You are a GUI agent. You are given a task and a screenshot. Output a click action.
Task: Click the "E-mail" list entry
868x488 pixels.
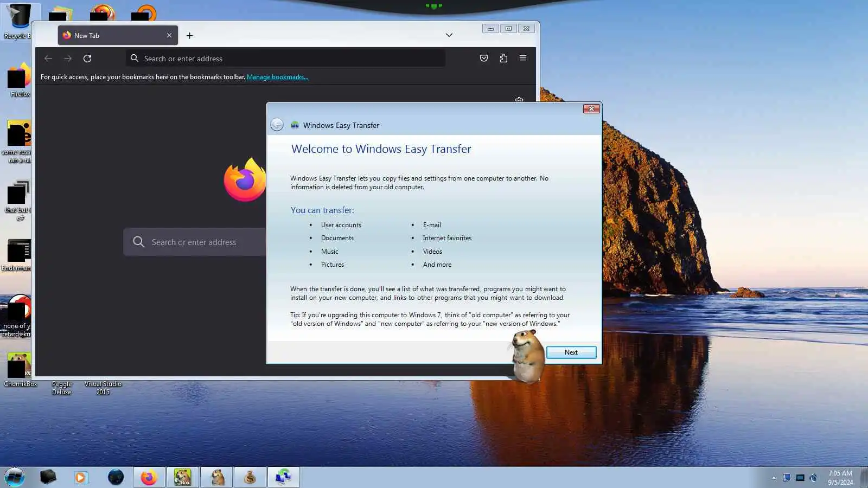coord(432,225)
